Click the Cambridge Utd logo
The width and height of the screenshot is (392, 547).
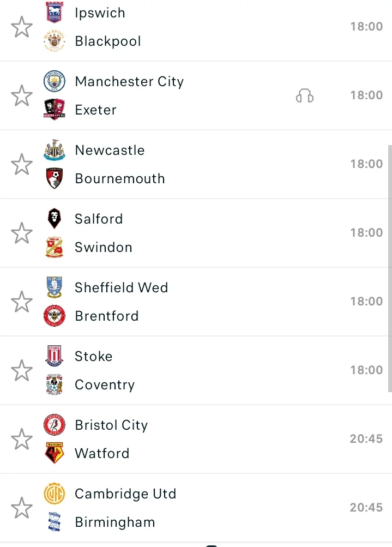pos(54,494)
